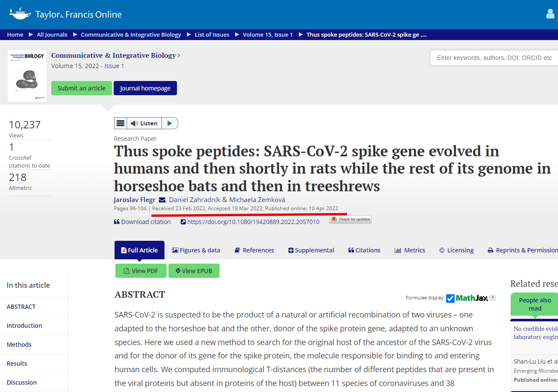Open List of Issues breadcrumb
Screen dimensions: 558x392
(x=212, y=34)
